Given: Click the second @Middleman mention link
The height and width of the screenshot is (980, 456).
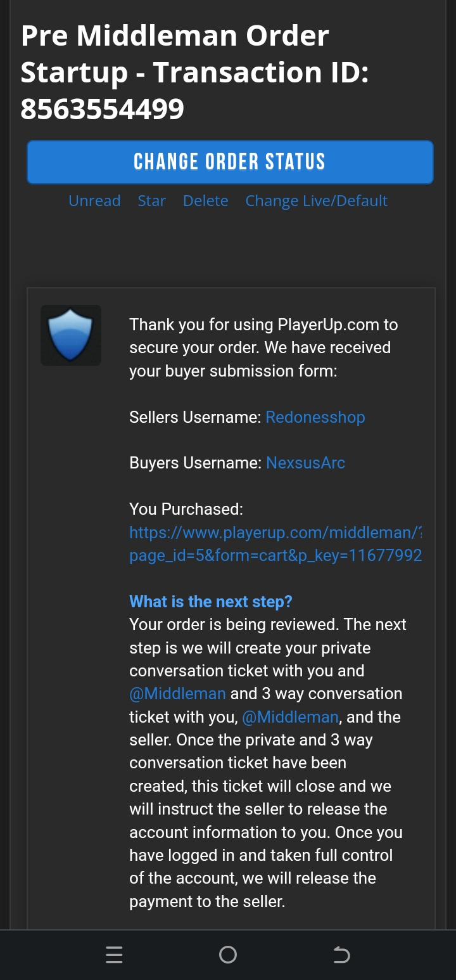Looking at the screenshot, I should pos(290,717).
